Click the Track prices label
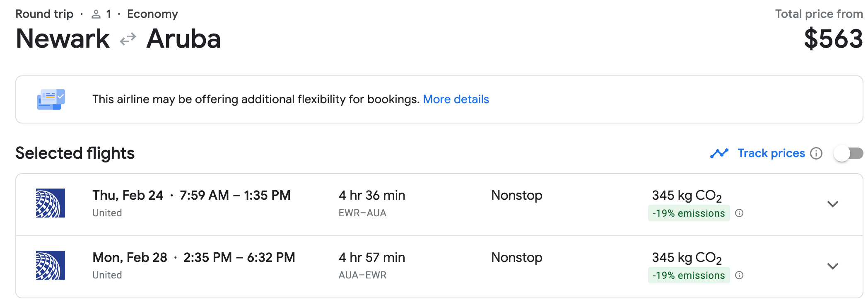Image resolution: width=868 pixels, height=300 pixels. (771, 153)
